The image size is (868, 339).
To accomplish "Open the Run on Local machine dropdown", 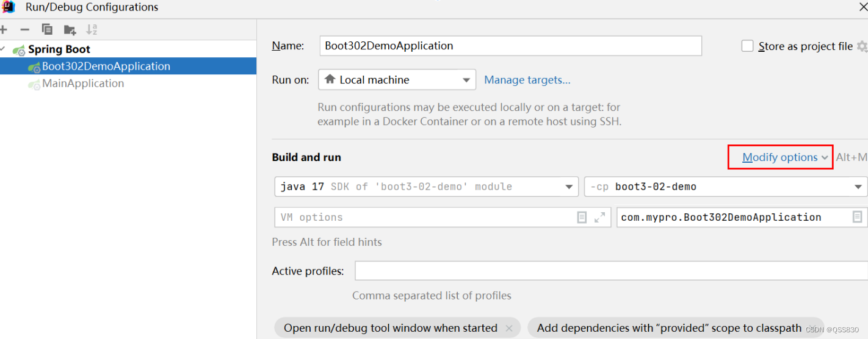I will [397, 80].
